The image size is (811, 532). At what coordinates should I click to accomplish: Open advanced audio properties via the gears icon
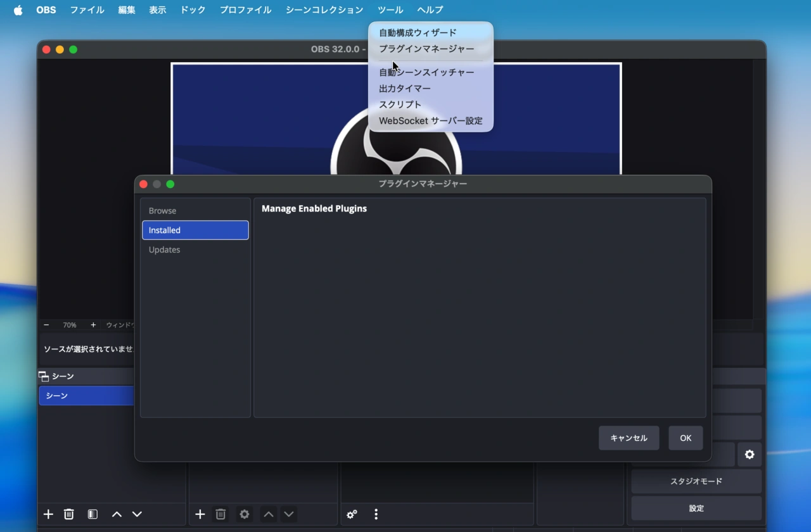(x=352, y=515)
